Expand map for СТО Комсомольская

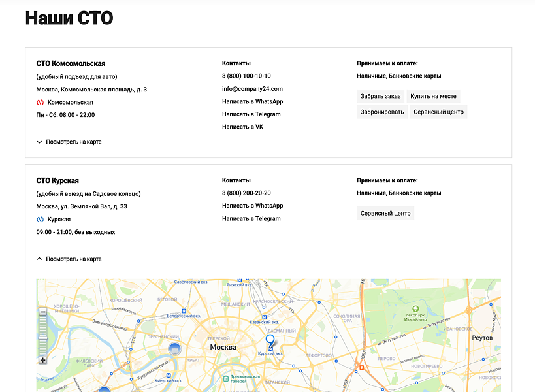[69, 142]
